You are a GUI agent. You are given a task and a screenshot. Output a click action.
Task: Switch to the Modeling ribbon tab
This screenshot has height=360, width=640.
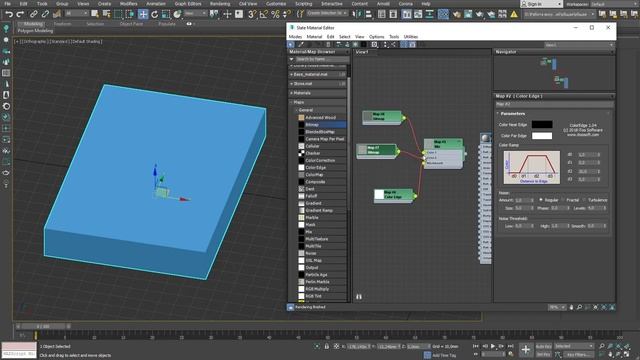tap(33, 24)
